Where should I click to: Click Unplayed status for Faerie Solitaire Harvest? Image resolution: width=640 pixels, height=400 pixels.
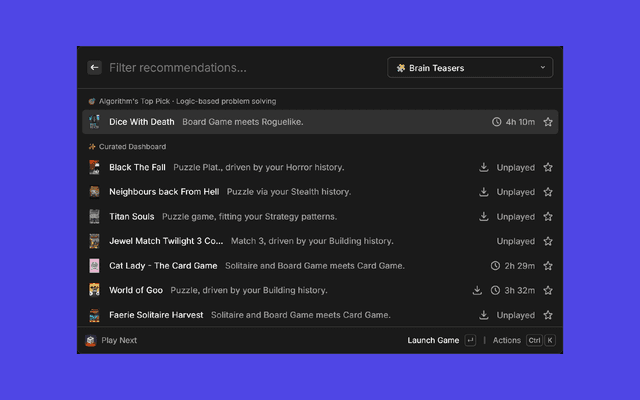point(516,315)
